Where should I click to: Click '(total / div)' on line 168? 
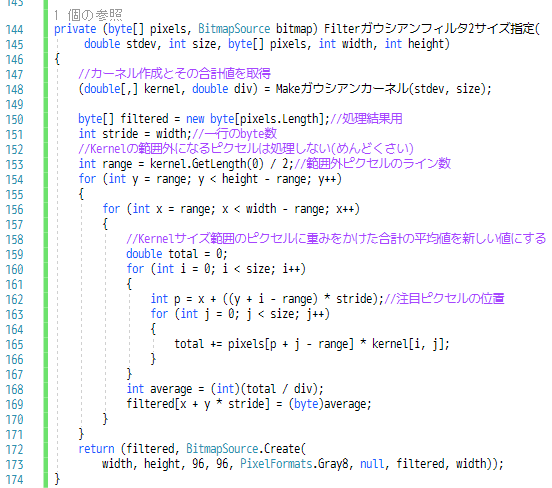(279, 389)
